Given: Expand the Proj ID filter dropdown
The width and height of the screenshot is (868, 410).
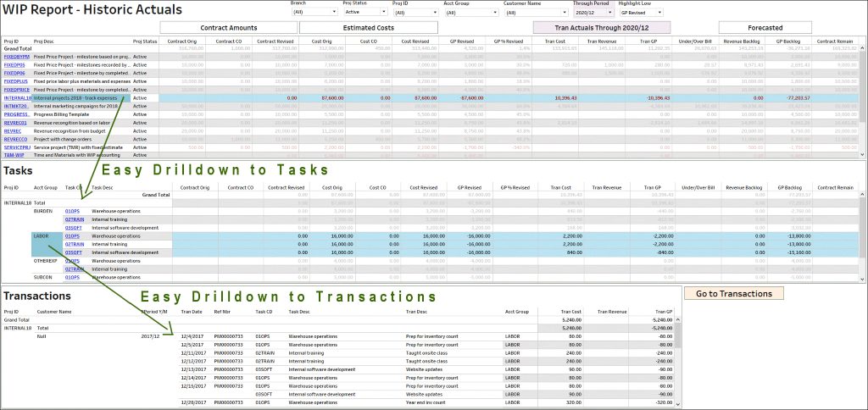Looking at the screenshot, I should coord(416,13).
